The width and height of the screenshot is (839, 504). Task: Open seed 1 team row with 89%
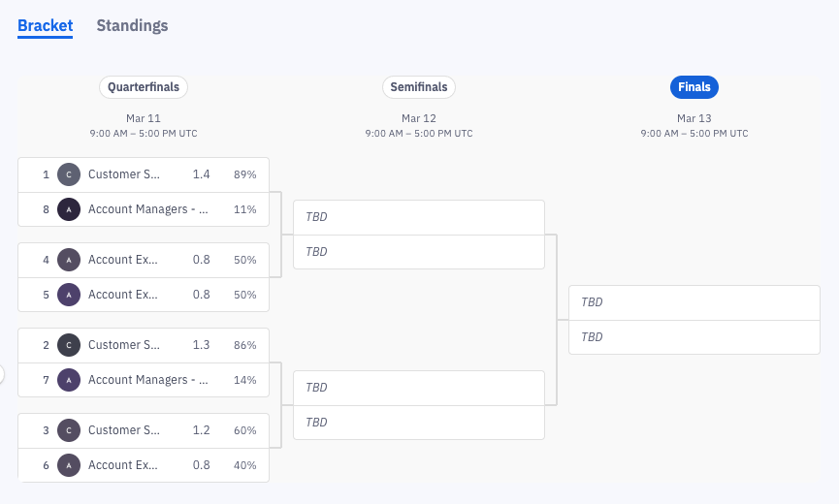(x=144, y=174)
